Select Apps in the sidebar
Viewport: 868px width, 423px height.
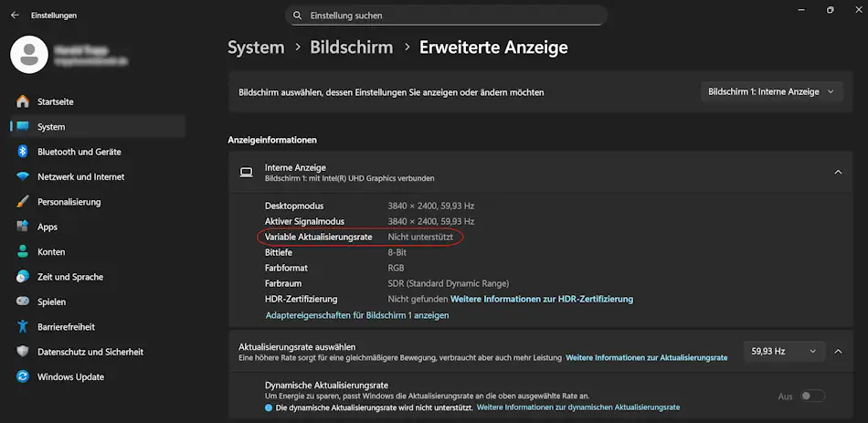coord(48,227)
